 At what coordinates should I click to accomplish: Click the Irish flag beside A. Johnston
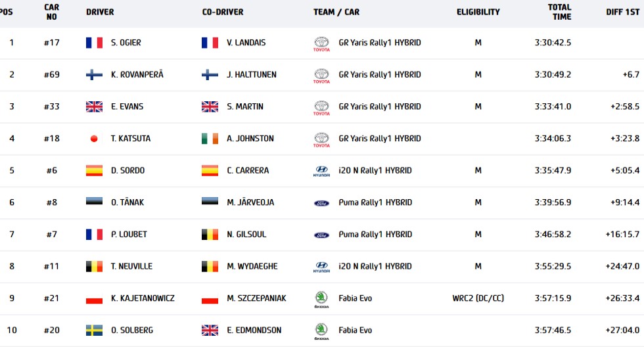(x=210, y=139)
